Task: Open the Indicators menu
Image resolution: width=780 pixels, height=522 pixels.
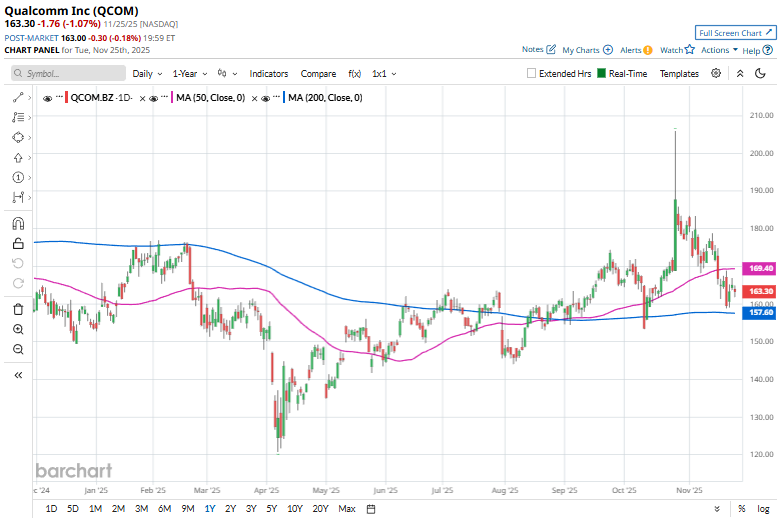Action: tap(268, 74)
